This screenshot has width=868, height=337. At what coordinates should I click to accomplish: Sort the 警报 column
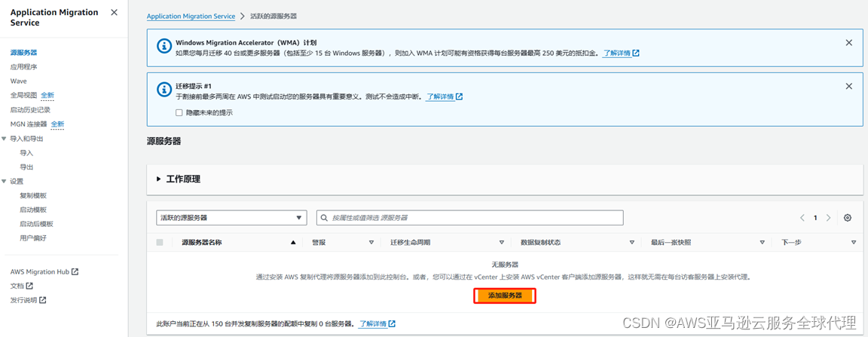coord(371,243)
